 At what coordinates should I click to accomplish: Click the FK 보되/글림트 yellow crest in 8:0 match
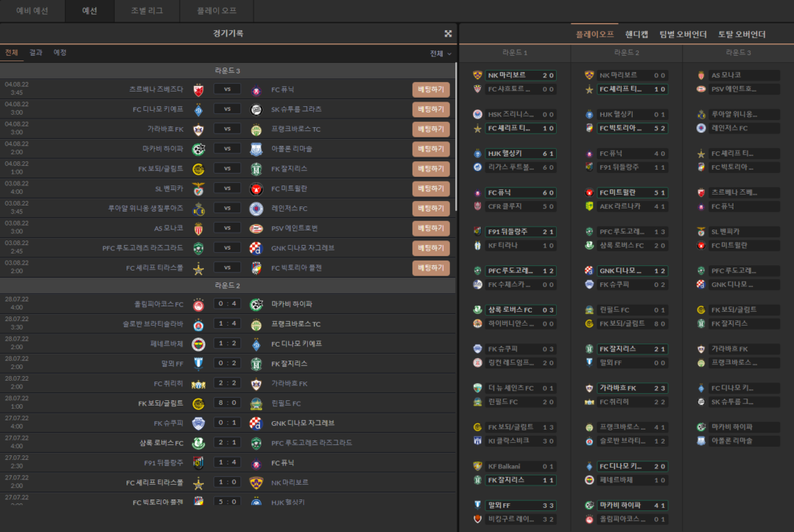[x=198, y=403]
